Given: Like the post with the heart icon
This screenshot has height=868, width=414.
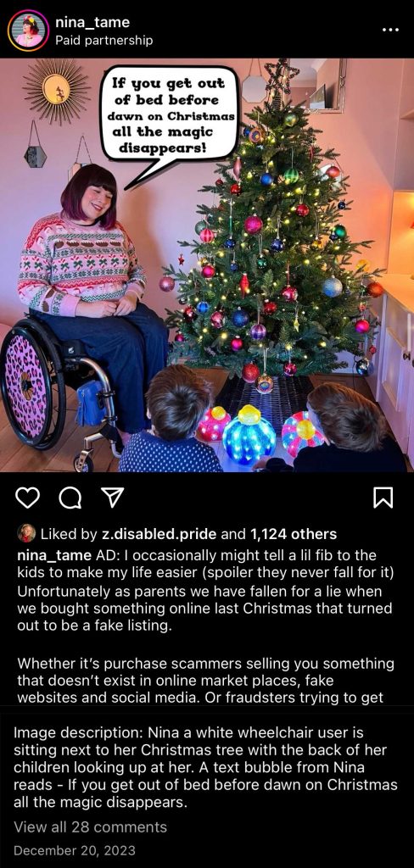Looking at the screenshot, I should tap(27, 498).
